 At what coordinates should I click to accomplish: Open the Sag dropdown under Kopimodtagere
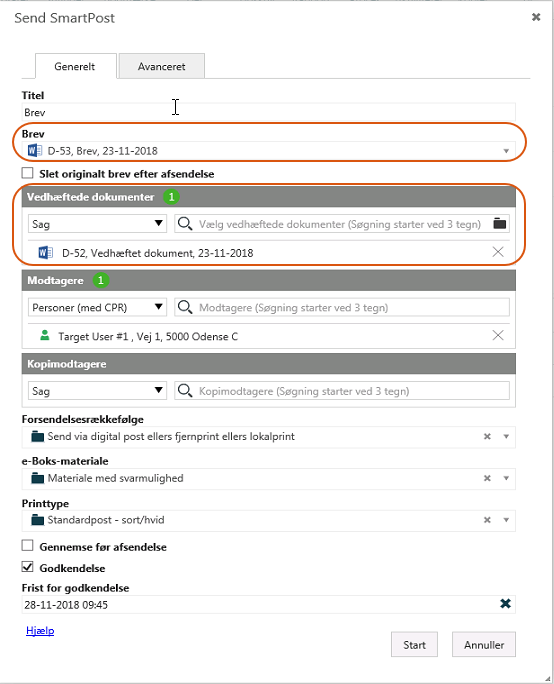click(97, 391)
